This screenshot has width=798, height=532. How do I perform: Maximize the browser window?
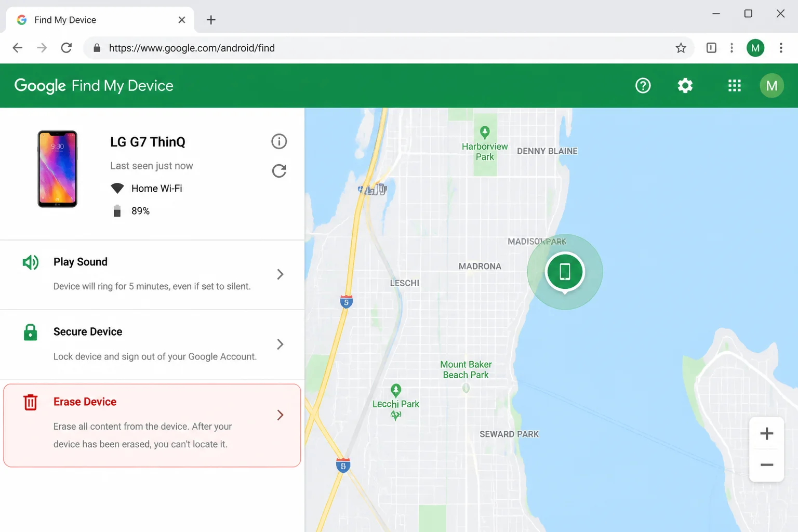coord(748,14)
